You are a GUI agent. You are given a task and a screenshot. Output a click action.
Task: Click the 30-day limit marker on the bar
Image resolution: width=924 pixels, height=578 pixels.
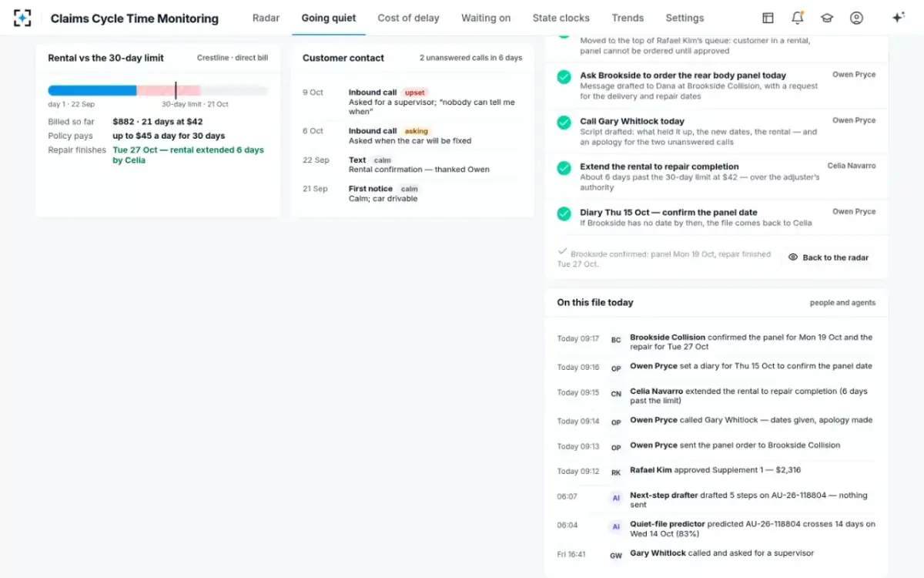coord(176,90)
